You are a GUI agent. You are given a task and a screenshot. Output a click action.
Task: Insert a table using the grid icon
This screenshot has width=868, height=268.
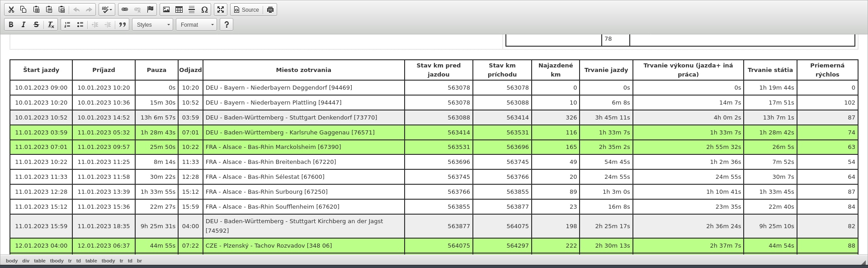click(179, 10)
